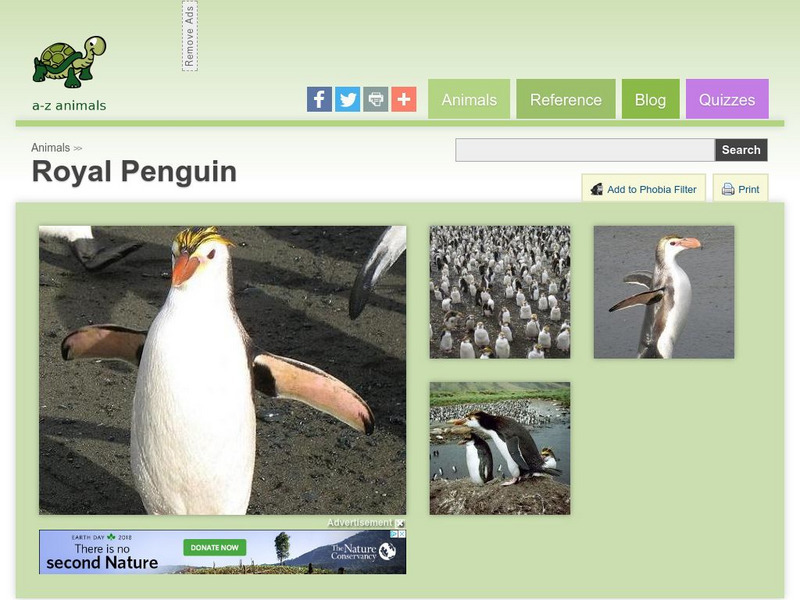
Task: Open the plus share options icon
Action: (x=403, y=97)
